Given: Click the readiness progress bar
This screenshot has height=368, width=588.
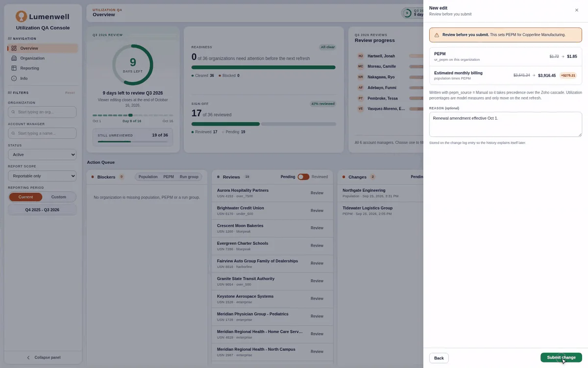Looking at the screenshot, I should click(x=264, y=67).
